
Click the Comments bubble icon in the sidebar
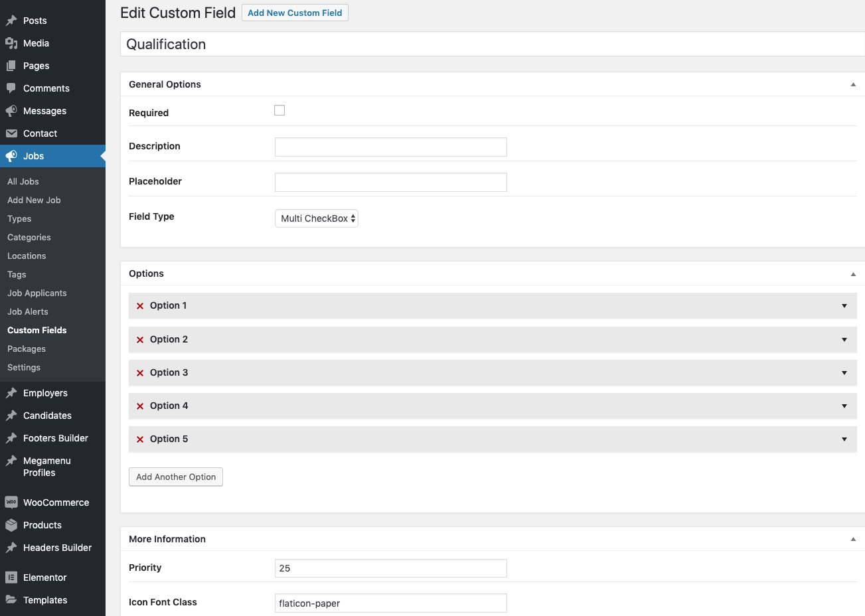(x=11, y=88)
